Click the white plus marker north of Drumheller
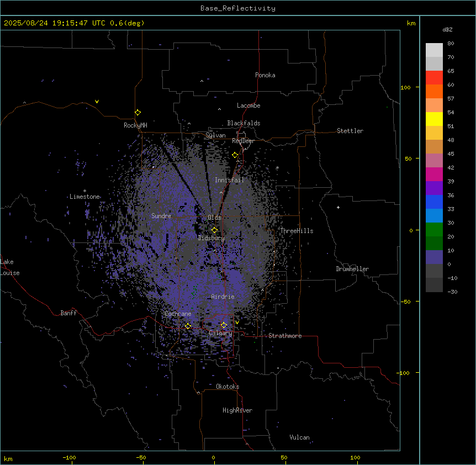The height and width of the screenshot is (465, 476). [x=338, y=207]
